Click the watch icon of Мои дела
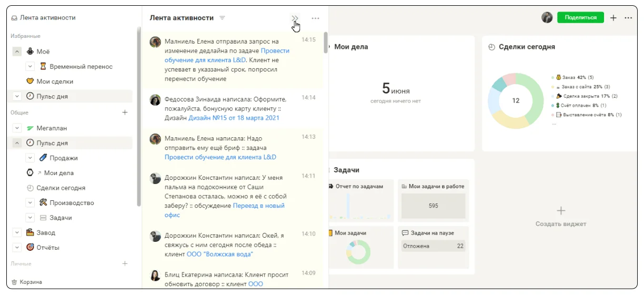Screen dimensions: 644x296 click(x=30, y=173)
